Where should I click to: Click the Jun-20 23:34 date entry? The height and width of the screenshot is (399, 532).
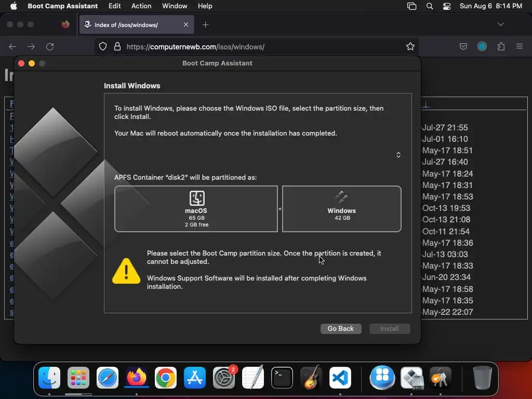pos(446,277)
